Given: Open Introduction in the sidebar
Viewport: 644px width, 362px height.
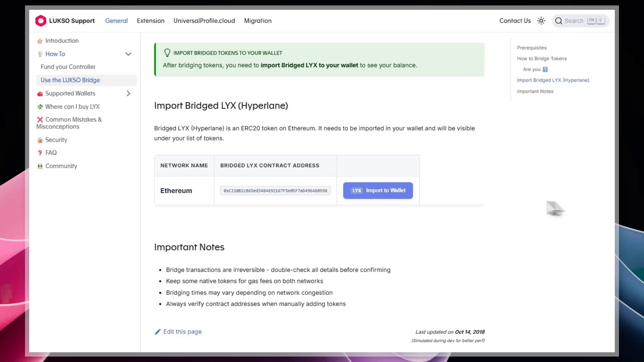Looking at the screenshot, I should point(62,41).
